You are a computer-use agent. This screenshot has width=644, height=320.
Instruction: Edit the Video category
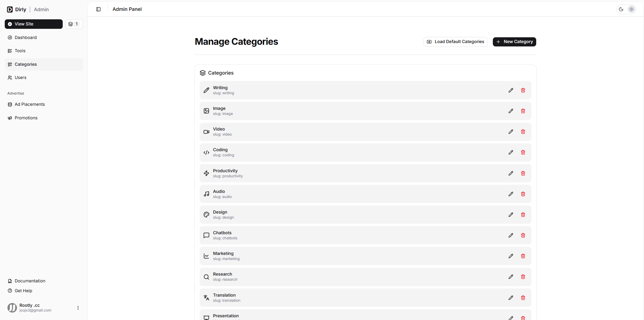point(511,132)
